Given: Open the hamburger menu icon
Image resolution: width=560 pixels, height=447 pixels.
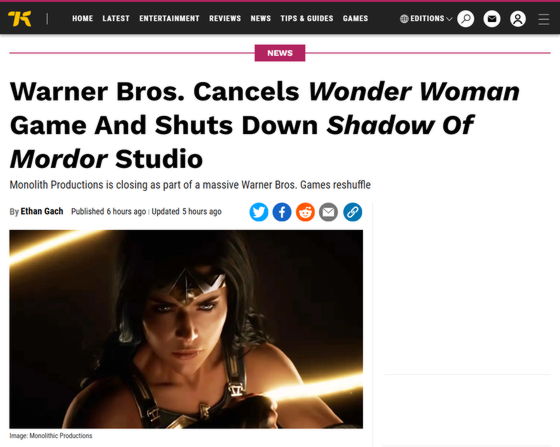Looking at the screenshot, I should [x=544, y=19].
